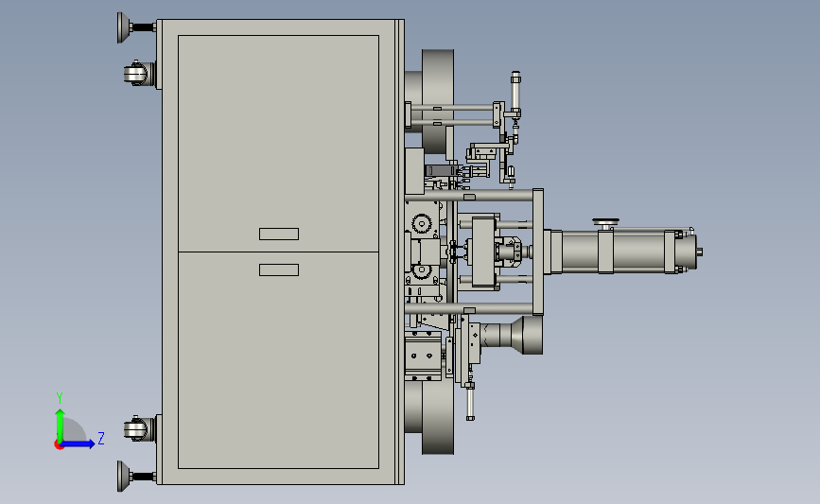Select the lower caster wheel
The width and height of the screenshot is (820, 504).
click(135, 429)
